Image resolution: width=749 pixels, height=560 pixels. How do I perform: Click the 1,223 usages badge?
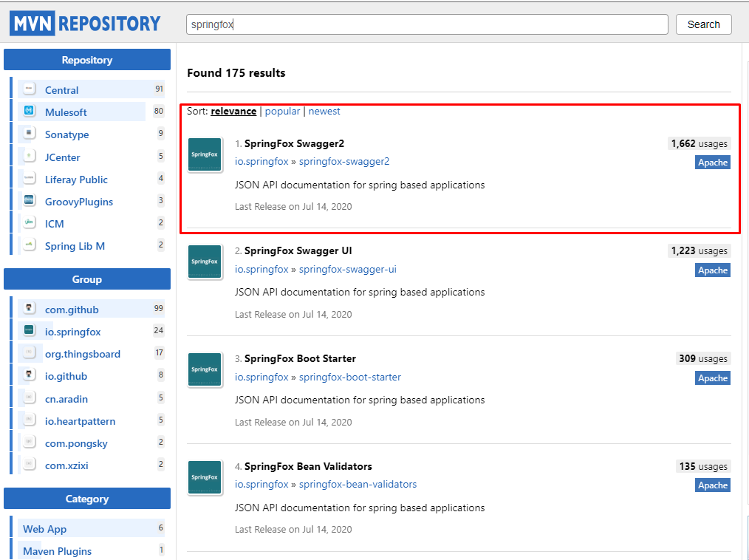tap(700, 251)
